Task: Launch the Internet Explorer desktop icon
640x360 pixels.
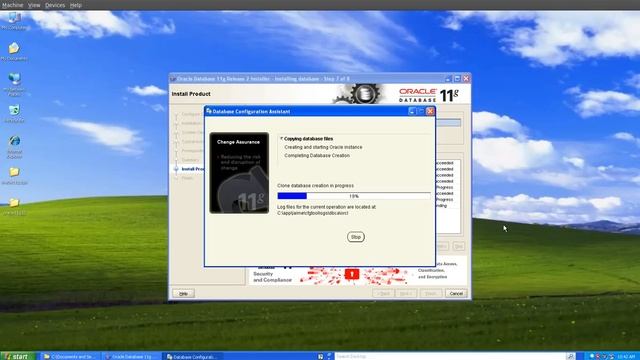Action: [14, 147]
